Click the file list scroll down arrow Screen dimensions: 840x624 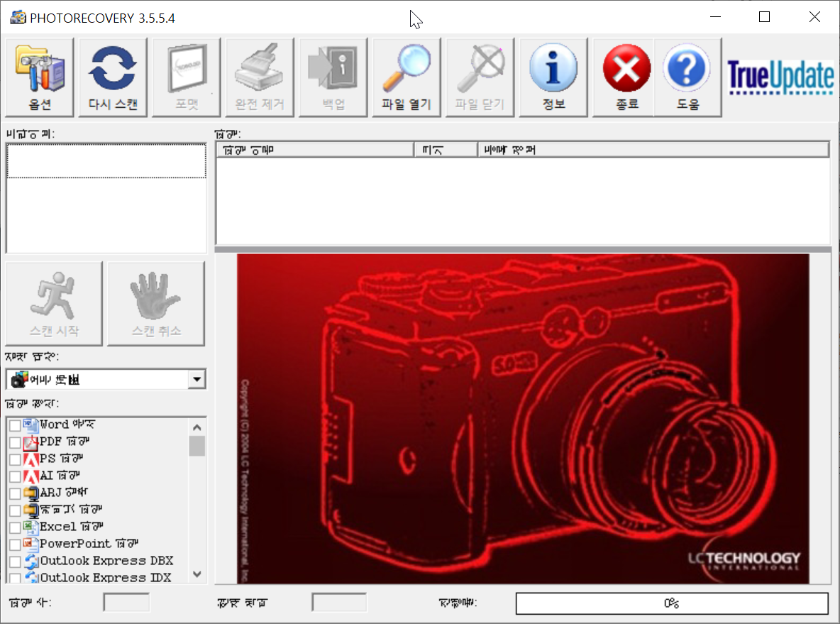(x=197, y=574)
